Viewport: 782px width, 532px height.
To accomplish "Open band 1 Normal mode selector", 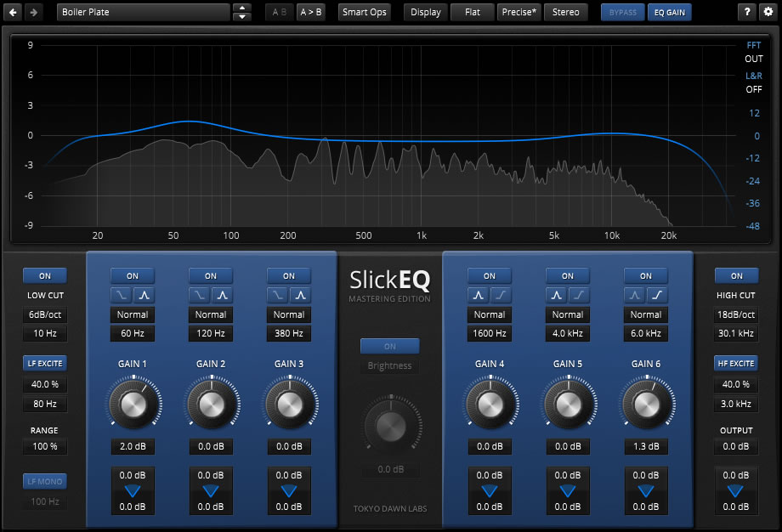I will pyautogui.click(x=133, y=314).
